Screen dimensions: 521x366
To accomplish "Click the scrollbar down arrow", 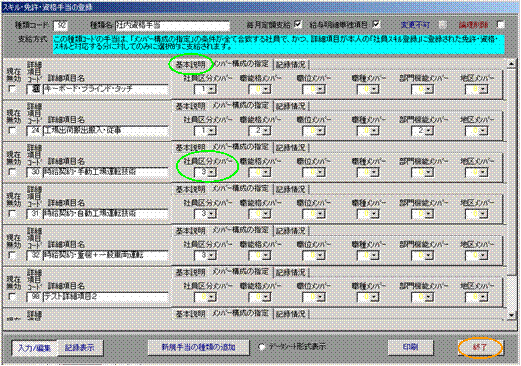I will click(512, 315).
